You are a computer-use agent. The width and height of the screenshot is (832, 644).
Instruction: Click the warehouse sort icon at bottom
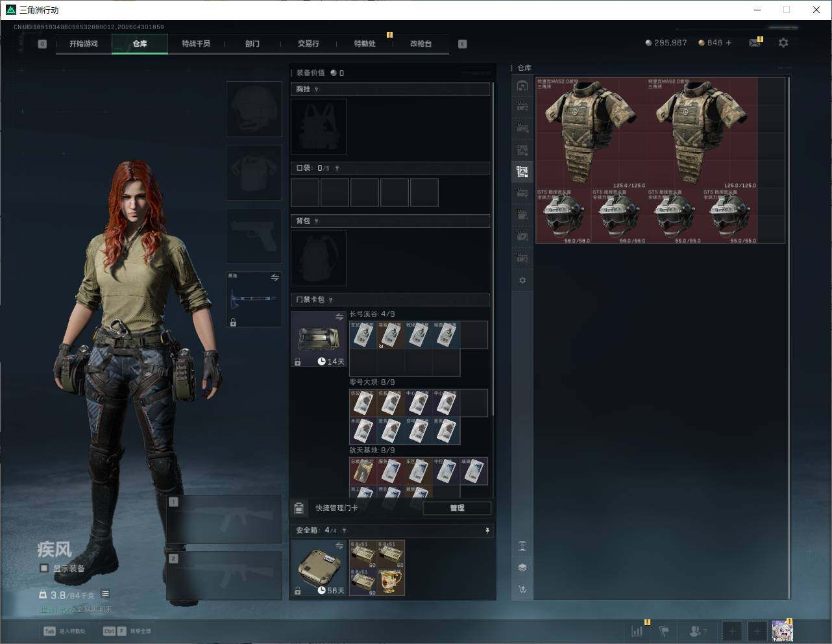point(522,589)
